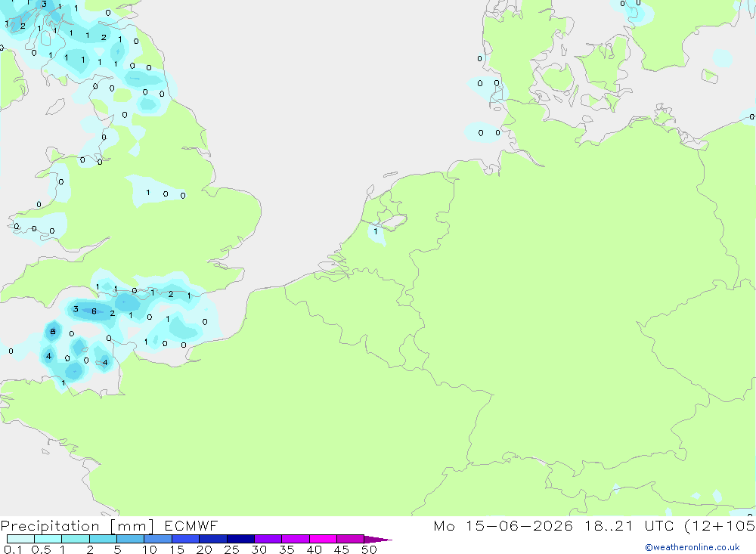Click the '35' legend scale label
Viewport: 756px width, 554px height.
tap(287, 549)
